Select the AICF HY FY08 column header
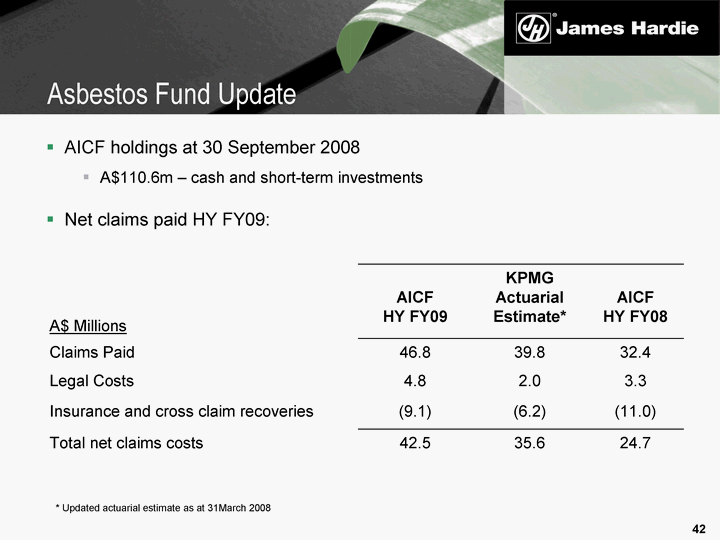The width and height of the screenshot is (720, 540). [635, 307]
